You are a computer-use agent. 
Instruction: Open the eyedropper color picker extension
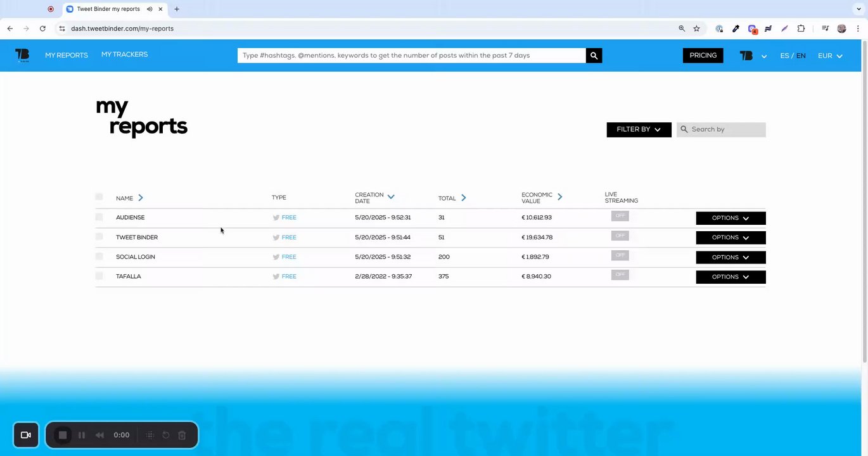[x=736, y=28]
